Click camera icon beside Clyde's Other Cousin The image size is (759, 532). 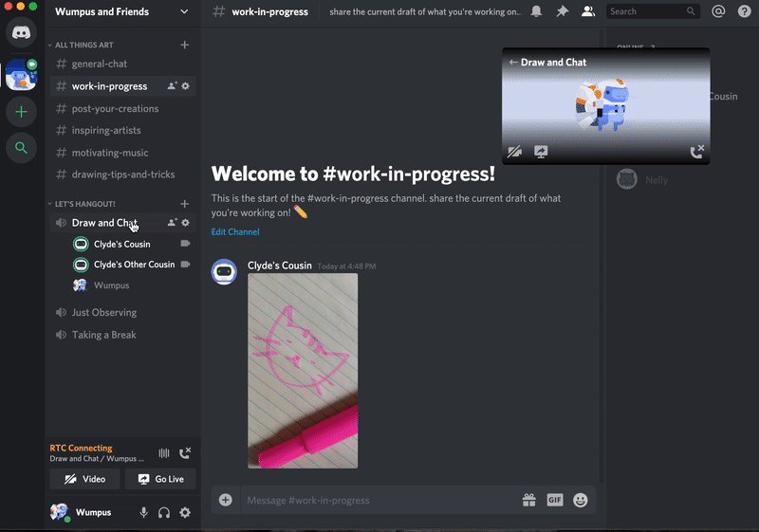click(x=185, y=264)
